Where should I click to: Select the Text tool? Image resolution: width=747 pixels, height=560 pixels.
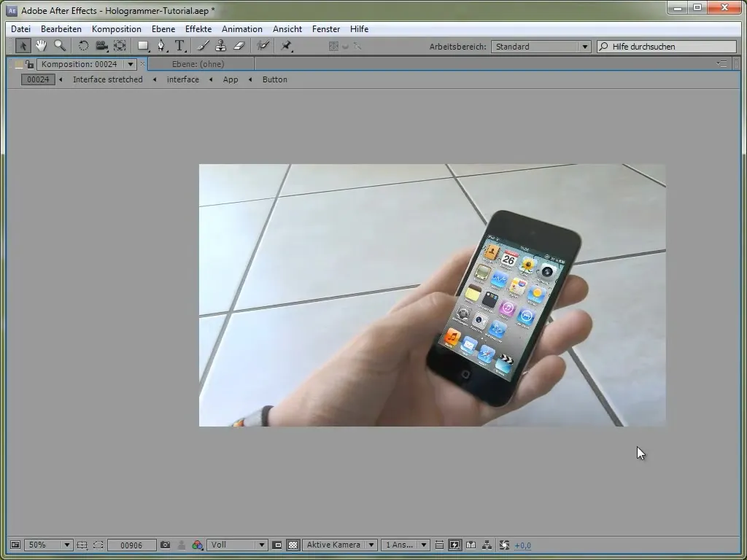pyautogui.click(x=179, y=46)
